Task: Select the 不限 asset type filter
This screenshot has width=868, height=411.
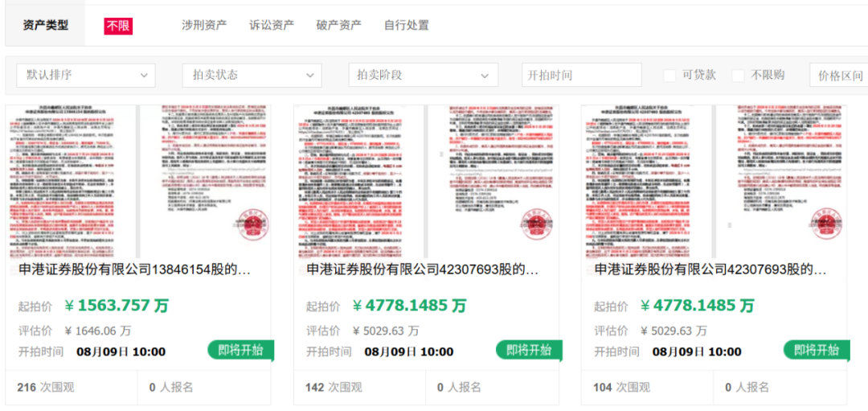Action: [x=118, y=26]
